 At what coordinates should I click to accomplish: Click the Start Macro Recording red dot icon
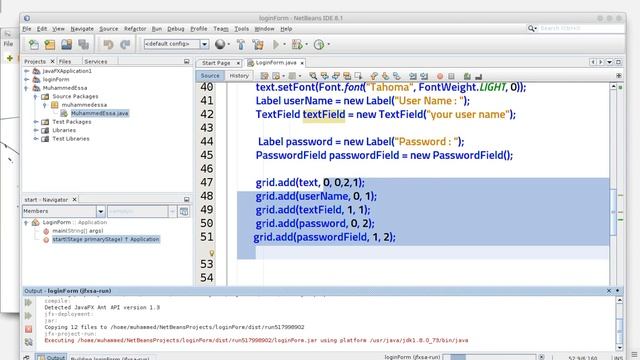[x=440, y=76]
